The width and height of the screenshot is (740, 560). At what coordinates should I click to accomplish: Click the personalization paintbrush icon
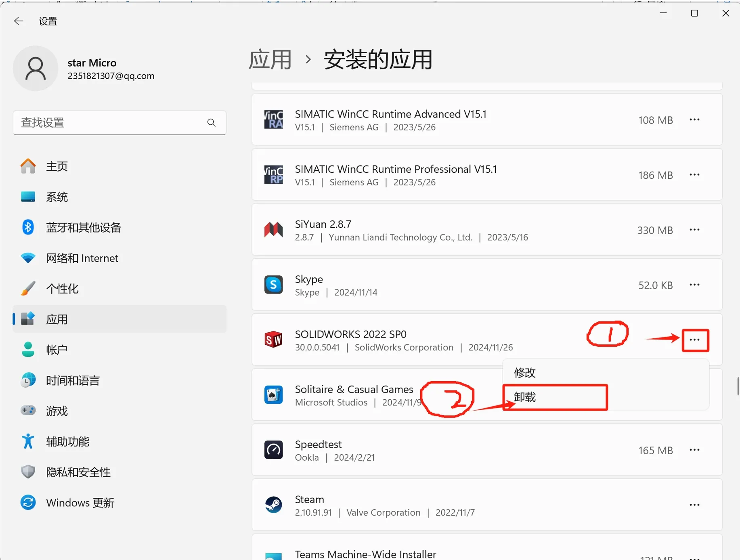coord(28,288)
